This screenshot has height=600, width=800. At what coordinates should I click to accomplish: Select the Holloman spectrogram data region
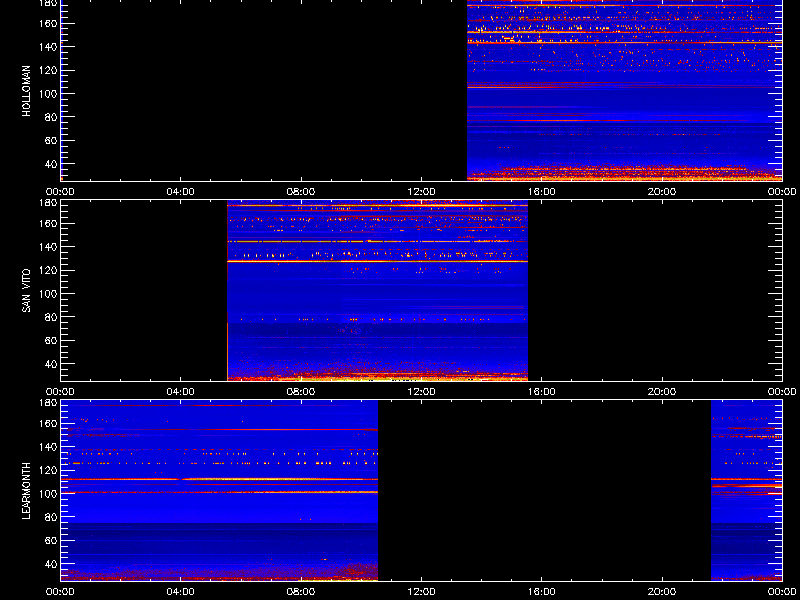[x=624, y=90]
